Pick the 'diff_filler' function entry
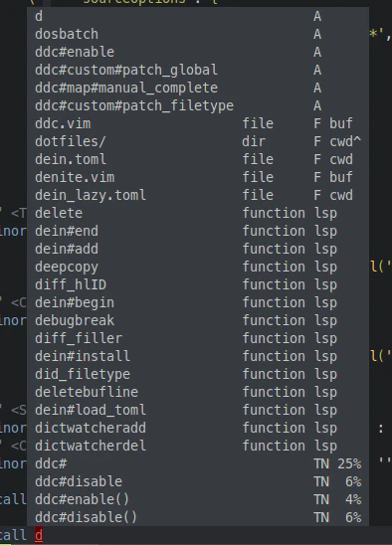This screenshot has height=545, width=392. point(198,338)
